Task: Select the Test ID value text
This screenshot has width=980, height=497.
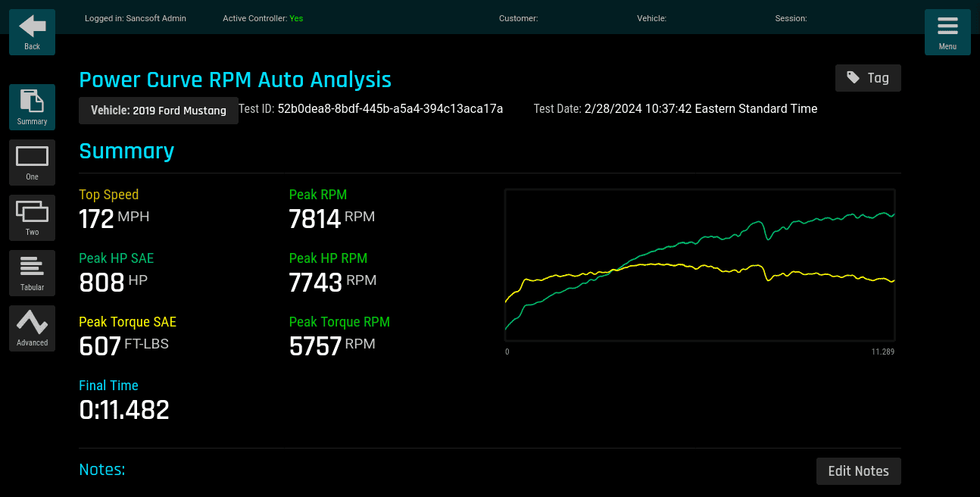Action: click(x=390, y=109)
